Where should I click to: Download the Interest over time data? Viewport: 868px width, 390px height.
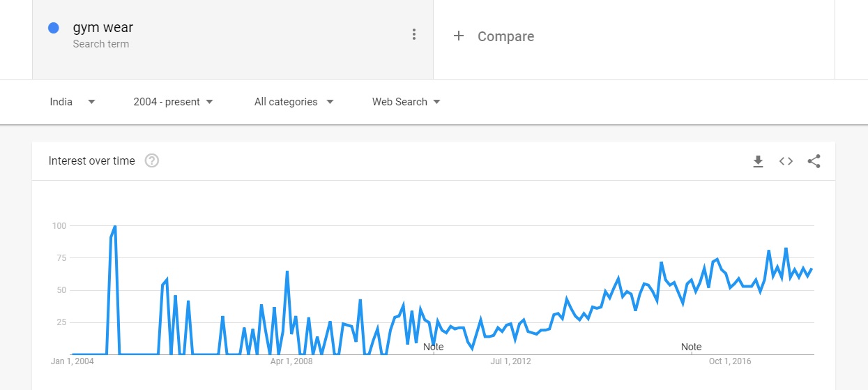(x=758, y=161)
